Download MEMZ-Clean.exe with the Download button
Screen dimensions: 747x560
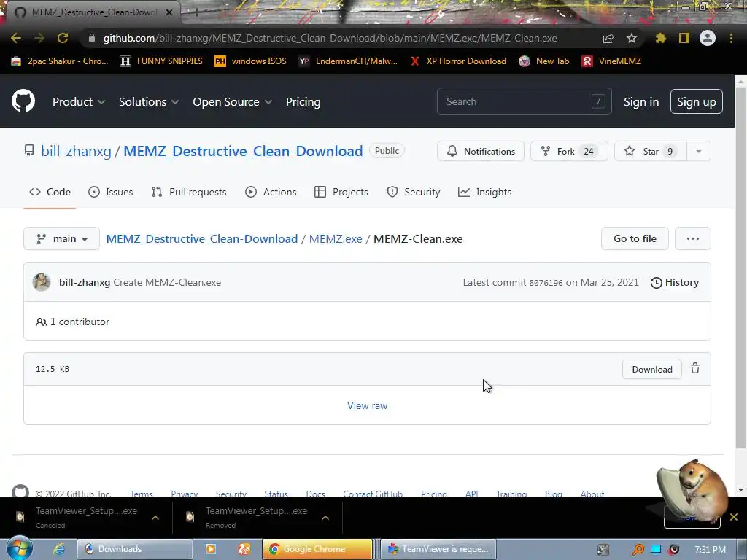[x=651, y=370]
